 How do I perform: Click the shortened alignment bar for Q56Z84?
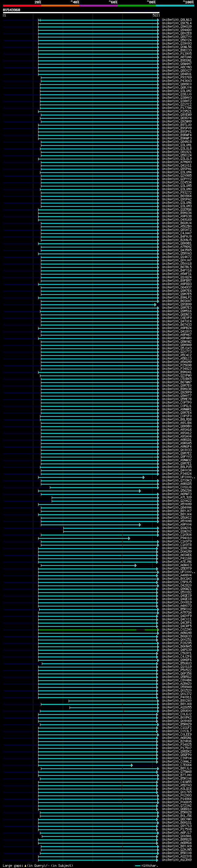click(x=89, y=491)
